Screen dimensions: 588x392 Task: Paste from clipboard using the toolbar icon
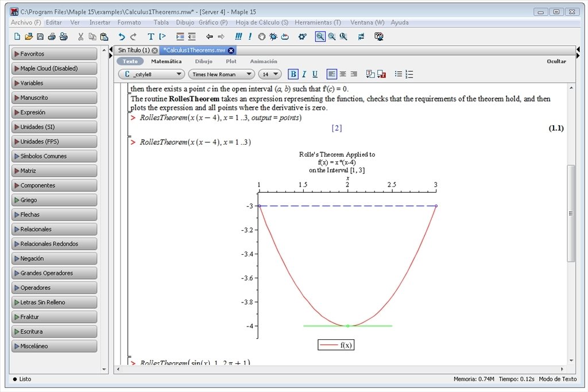pos(105,36)
